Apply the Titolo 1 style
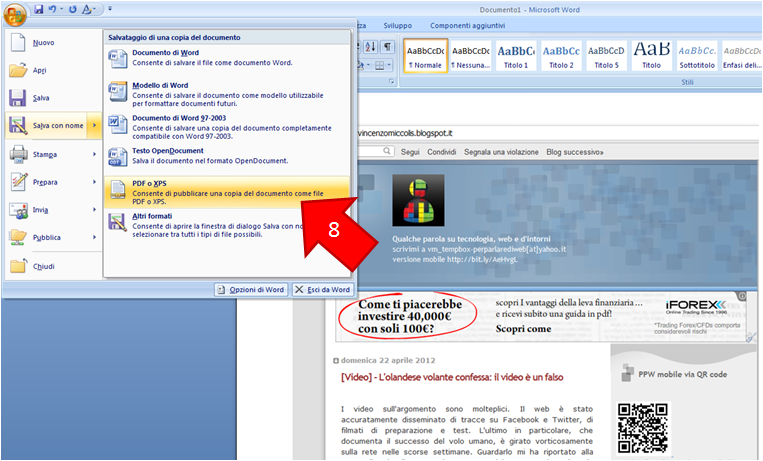This screenshot has height=461, width=763. pos(516,56)
